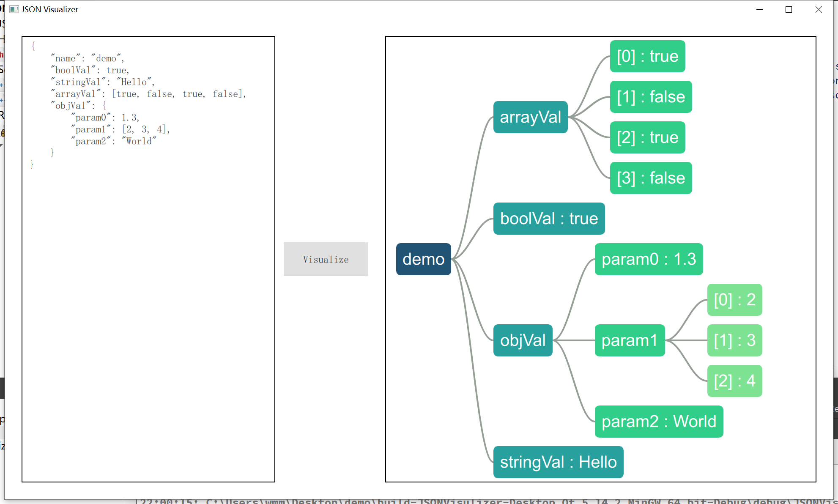The height and width of the screenshot is (504, 838).
Task: Select the demo root node
Action: click(x=423, y=259)
